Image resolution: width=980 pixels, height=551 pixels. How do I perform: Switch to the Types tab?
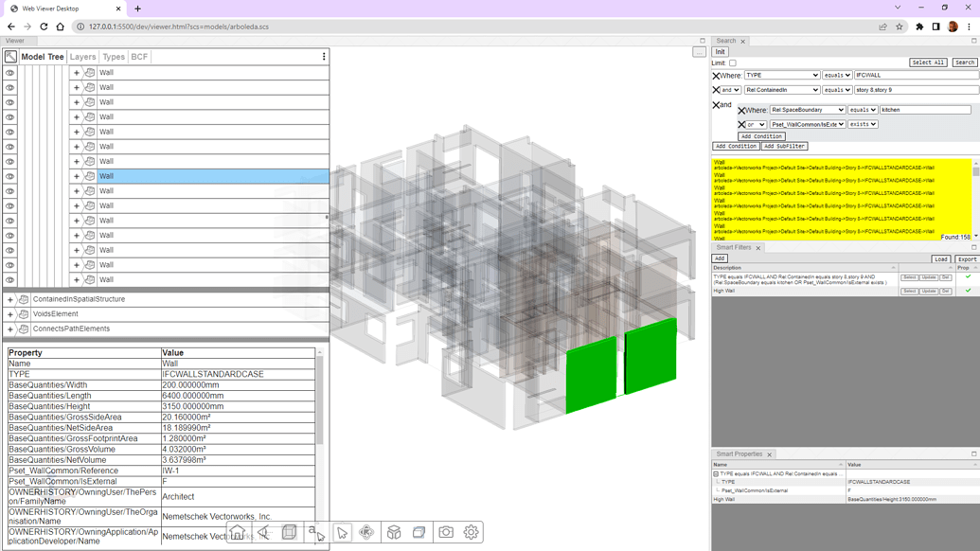coord(114,56)
